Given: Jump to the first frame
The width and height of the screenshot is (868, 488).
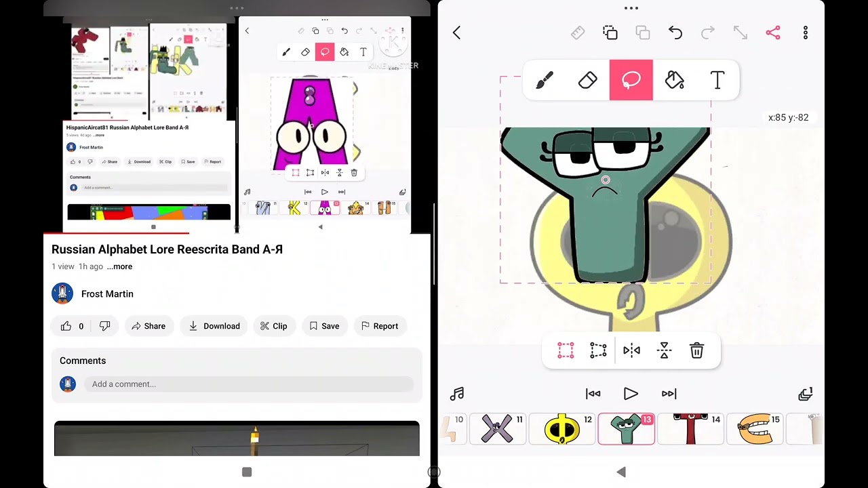Looking at the screenshot, I should [x=593, y=394].
